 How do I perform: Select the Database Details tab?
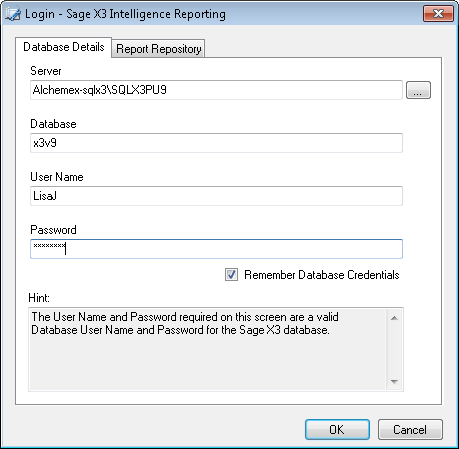(x=64, y=47)
